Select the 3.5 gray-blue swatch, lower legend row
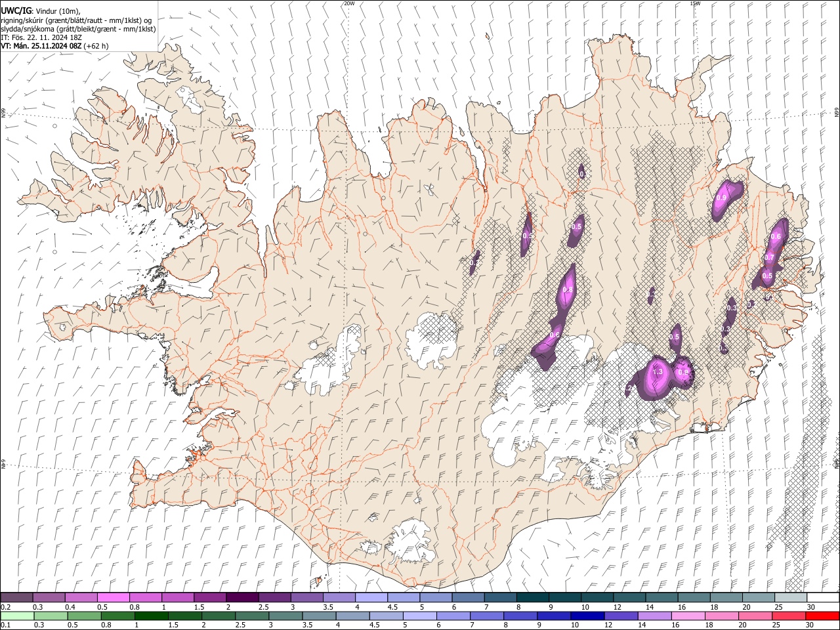 318,616
